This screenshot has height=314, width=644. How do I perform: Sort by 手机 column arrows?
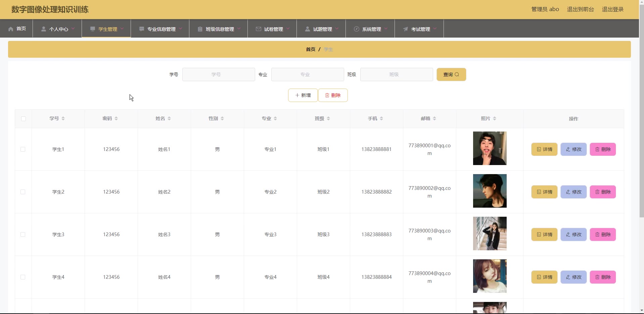click(381, 118)
